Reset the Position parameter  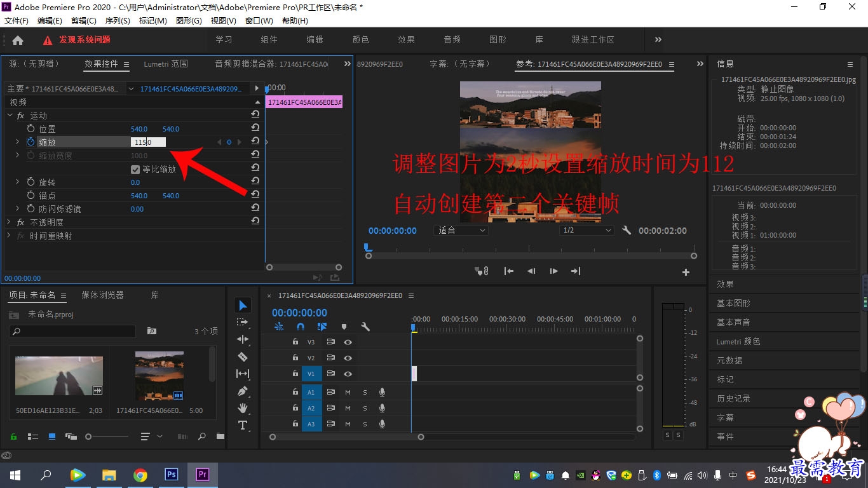[255, 128]
